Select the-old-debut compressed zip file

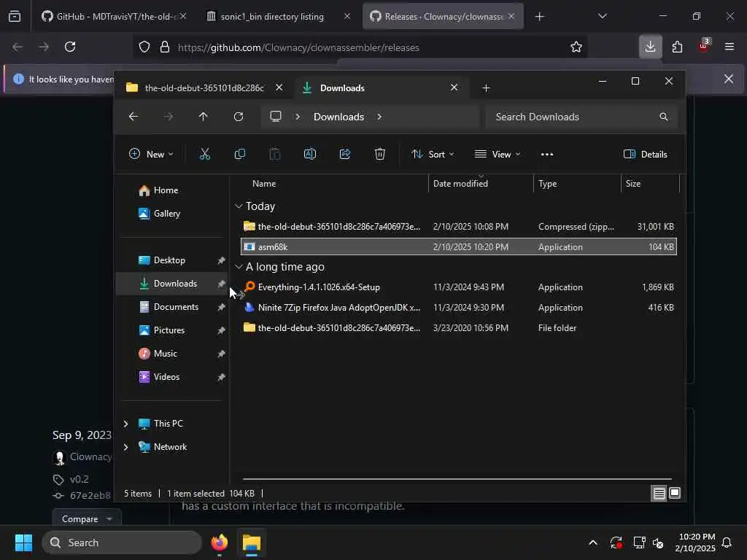pyautogui.click(x=459, y=227)
